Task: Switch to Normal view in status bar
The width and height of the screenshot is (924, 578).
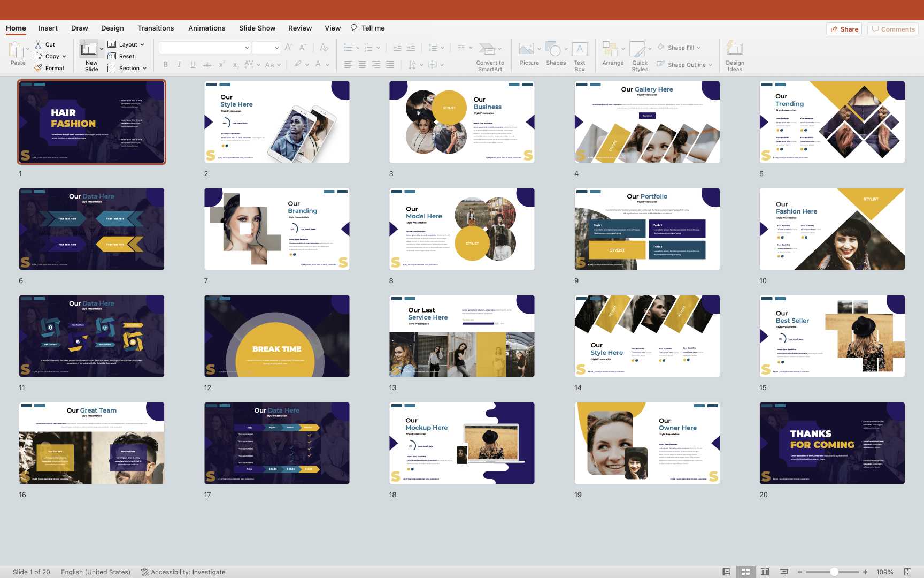Action: click(x=726, y=572)
